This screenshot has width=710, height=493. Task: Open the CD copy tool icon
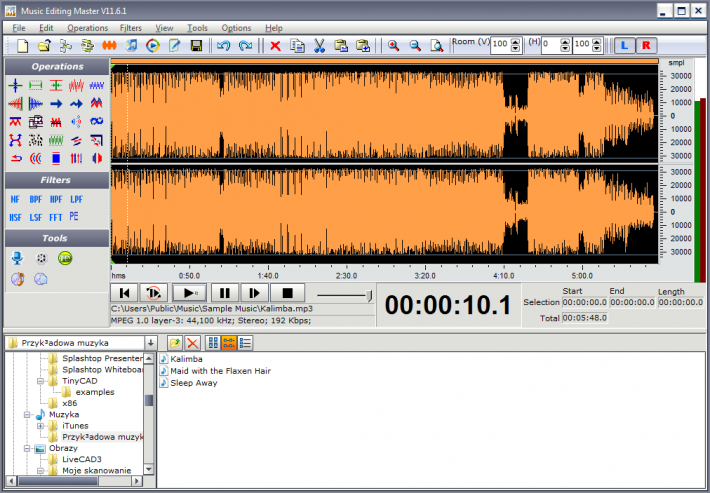click(41, 279)
